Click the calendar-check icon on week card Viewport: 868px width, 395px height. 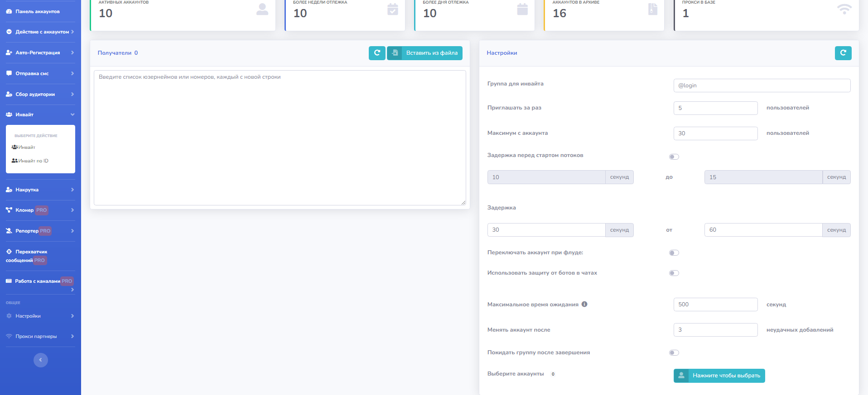pyautogui.click(x=393, y=9)
